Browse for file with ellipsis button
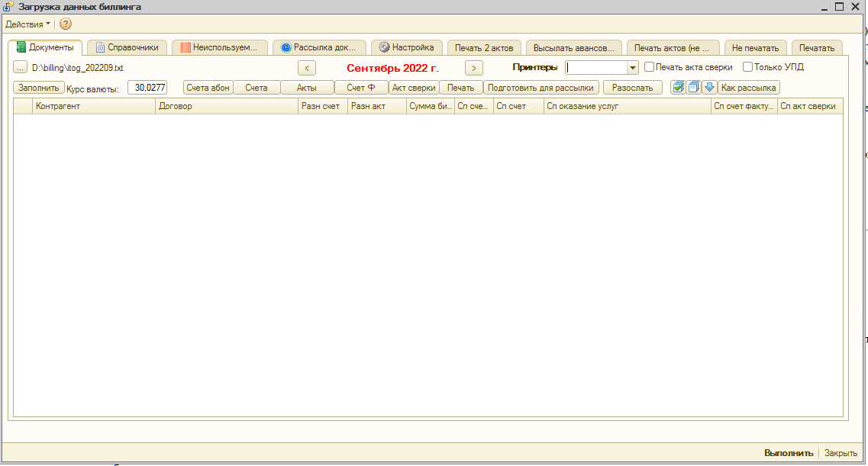The height and width of the screenshot is (466, 868). click(x=21, y=68)
